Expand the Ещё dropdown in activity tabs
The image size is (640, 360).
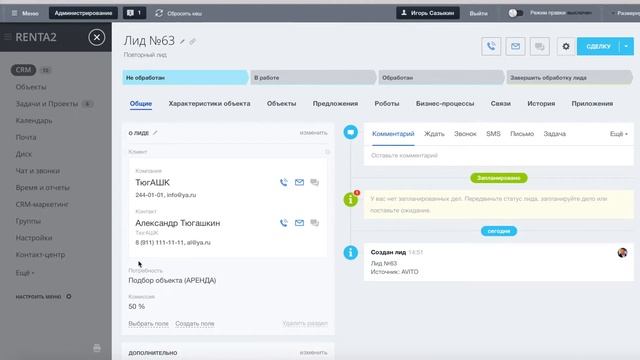pyautogui.click(x=619, y=134)
